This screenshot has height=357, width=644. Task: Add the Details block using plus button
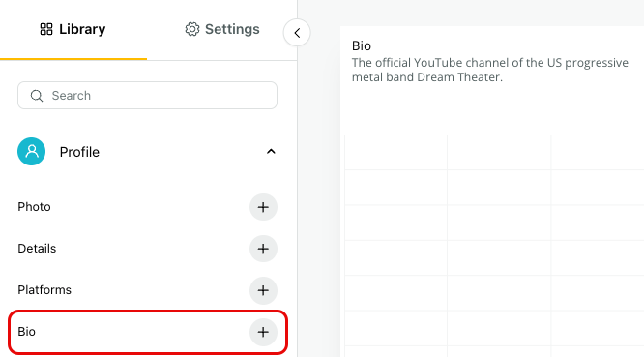tap(263, 249)
